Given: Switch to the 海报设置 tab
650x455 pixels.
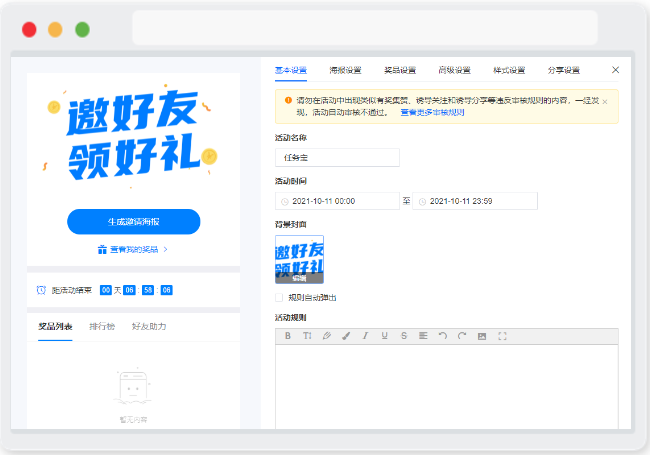Looking at the screenshot, I should click(345, 70).
